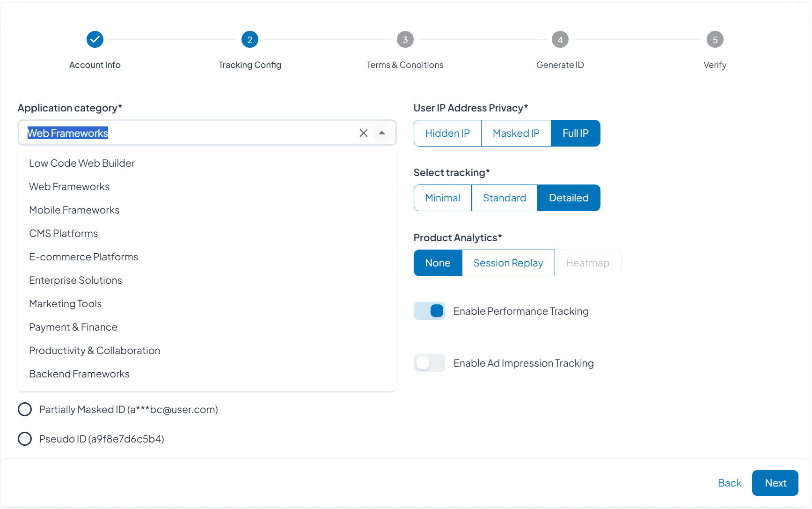
Task: Select Marketing Tools option
Action: point(207,303)
